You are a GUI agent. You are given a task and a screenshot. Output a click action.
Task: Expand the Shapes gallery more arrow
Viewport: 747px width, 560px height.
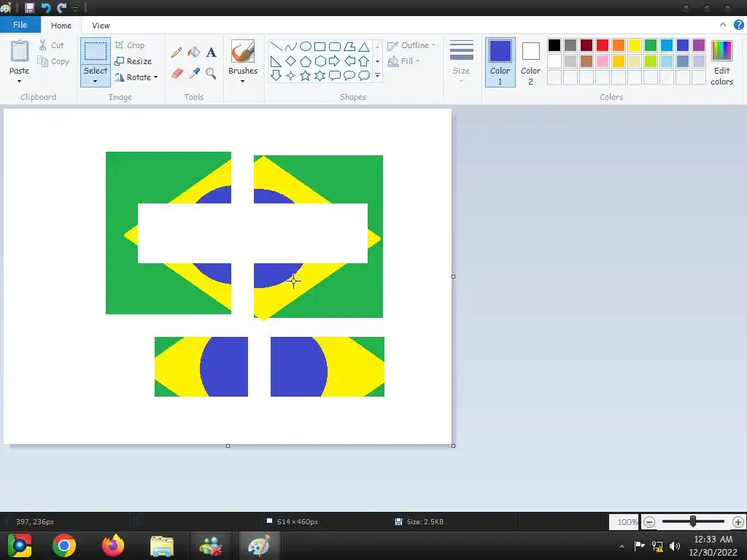[x=377, y=75]
